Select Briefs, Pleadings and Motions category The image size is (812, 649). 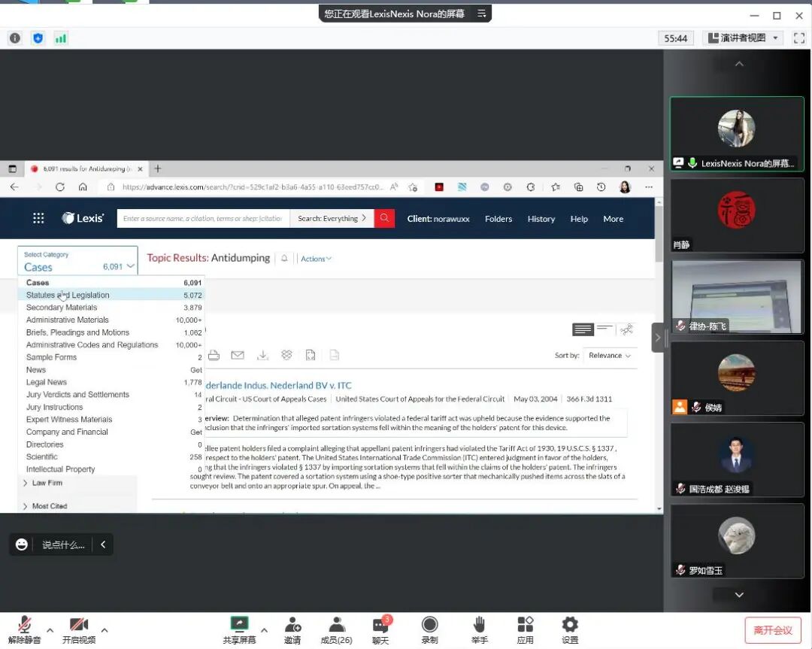(x=111, y=332)
